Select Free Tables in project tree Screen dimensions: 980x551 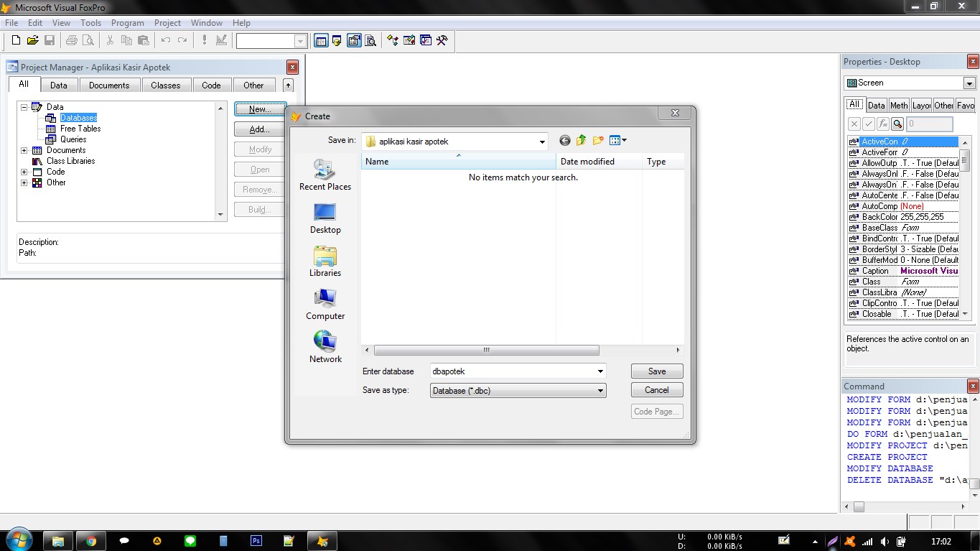(80, 129)
